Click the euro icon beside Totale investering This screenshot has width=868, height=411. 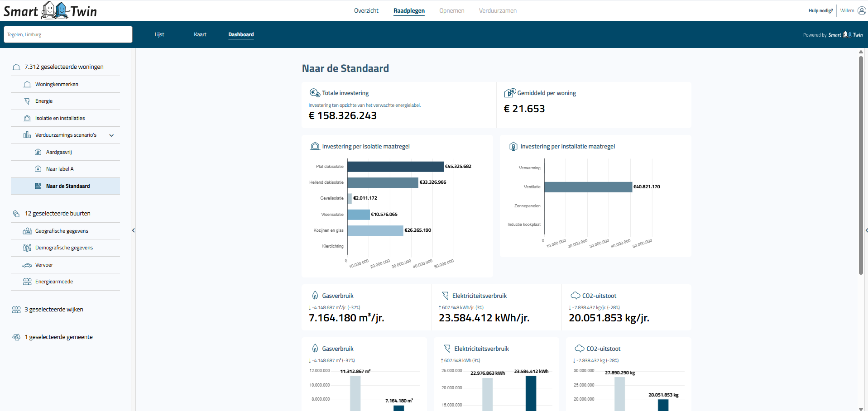coord(315,93)
